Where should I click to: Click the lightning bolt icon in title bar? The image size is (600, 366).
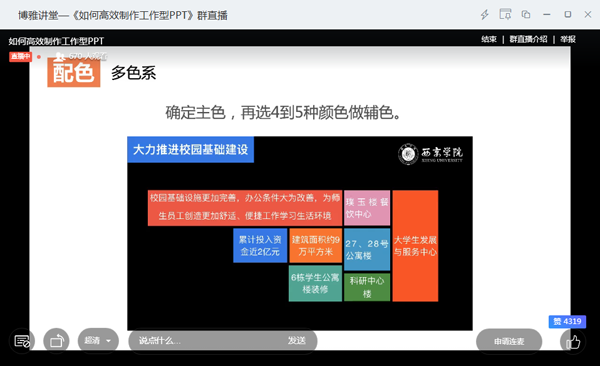click(x=484, y=15)
